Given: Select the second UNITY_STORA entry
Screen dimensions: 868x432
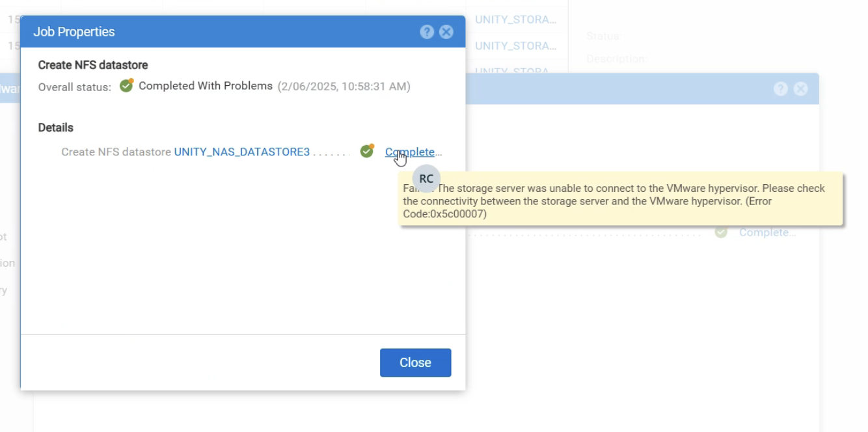Looking at the screenshot, I should [x=516, y=46].
